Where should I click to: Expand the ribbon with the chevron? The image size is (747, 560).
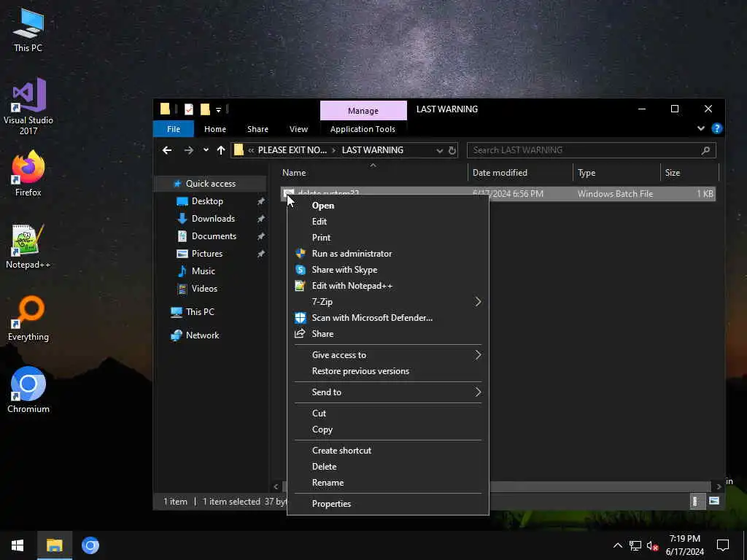pyautogui.click(x=701, y=128)
